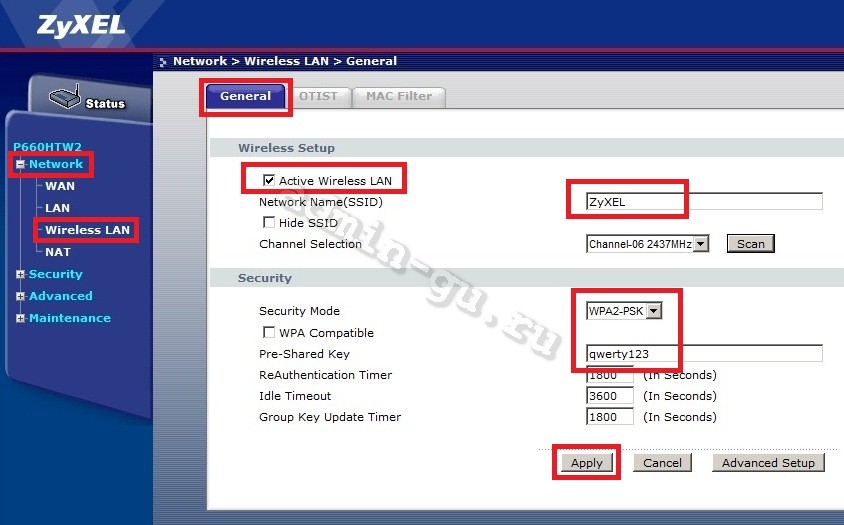
Task: Expand the Maintenance menu section
Action: (20, 318)
